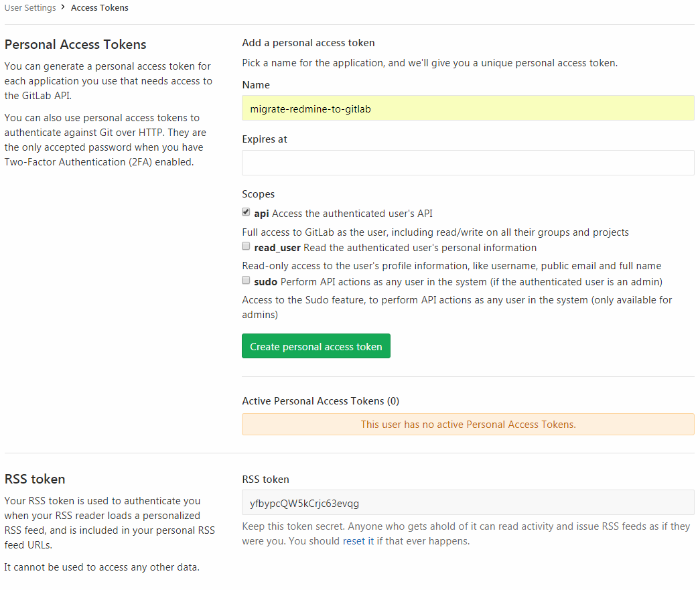This screenshot has width=700, height=590.
Task: Enable the read_user scope
Action: pyautogui.click(x=246, y=246)
